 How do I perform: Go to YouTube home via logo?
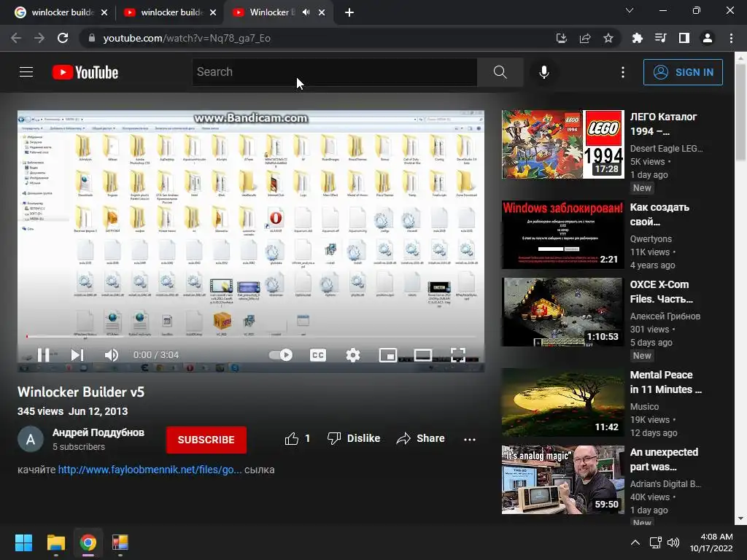(85, 72)
